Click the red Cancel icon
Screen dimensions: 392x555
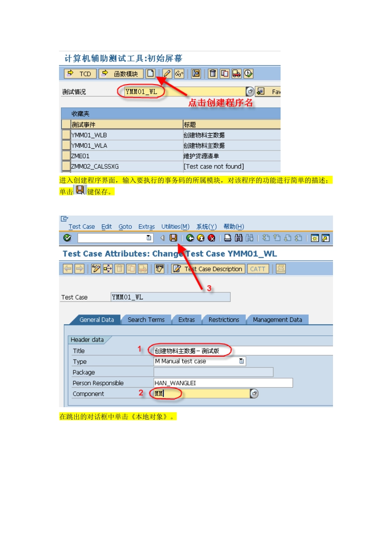tap(212, 238)
